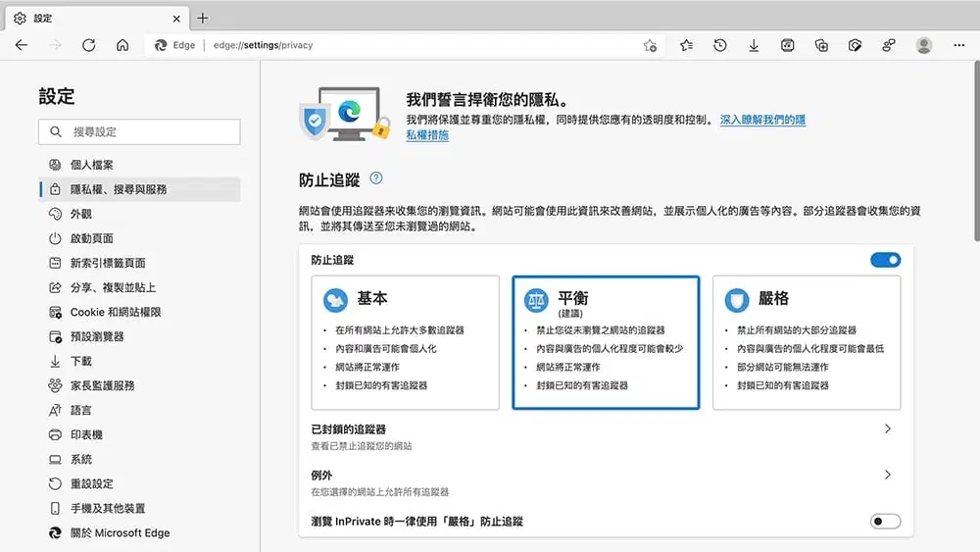Open the 深入瞭解我們的隱私權措施 link
This screenshot has height=552, width=980.
pyautogui.click(x=762, y=120)
